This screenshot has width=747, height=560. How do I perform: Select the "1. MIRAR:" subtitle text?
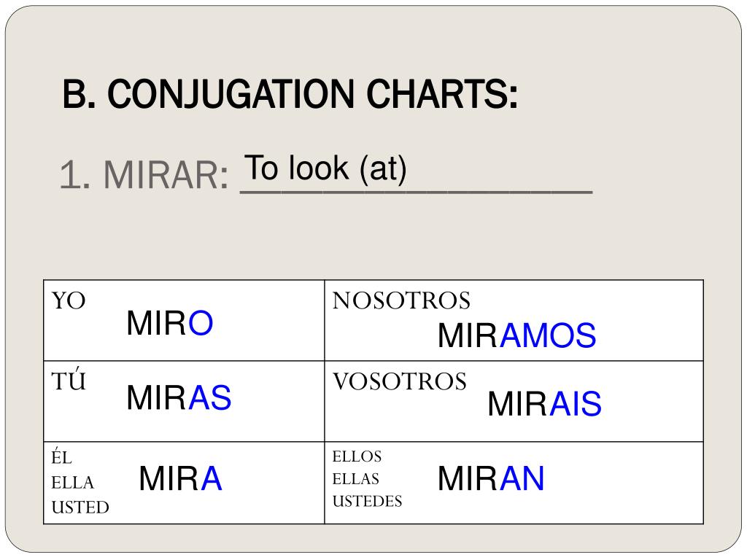pyautogui.click(x=144, y=176)
